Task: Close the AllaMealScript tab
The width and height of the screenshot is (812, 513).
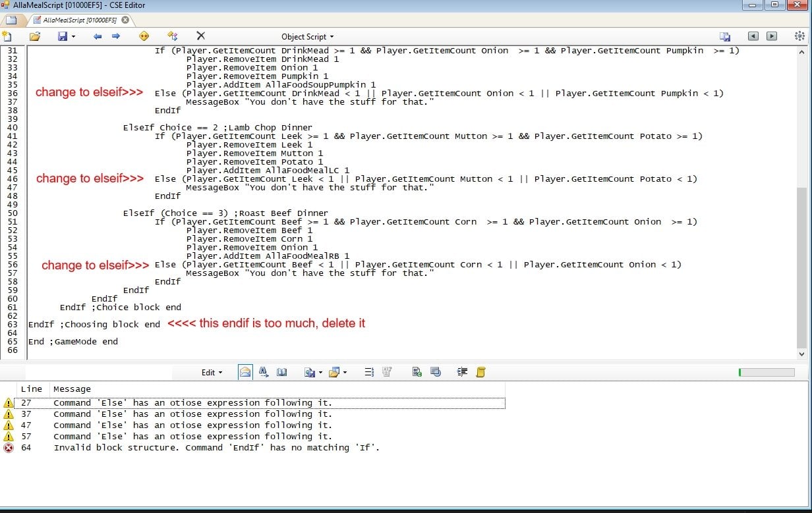Action: [125, 20]
